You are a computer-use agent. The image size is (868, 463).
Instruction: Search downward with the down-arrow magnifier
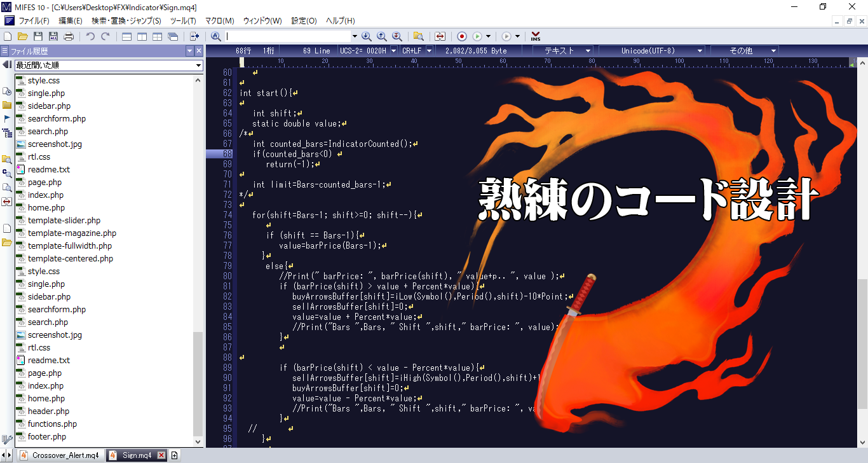pos(367,37)
